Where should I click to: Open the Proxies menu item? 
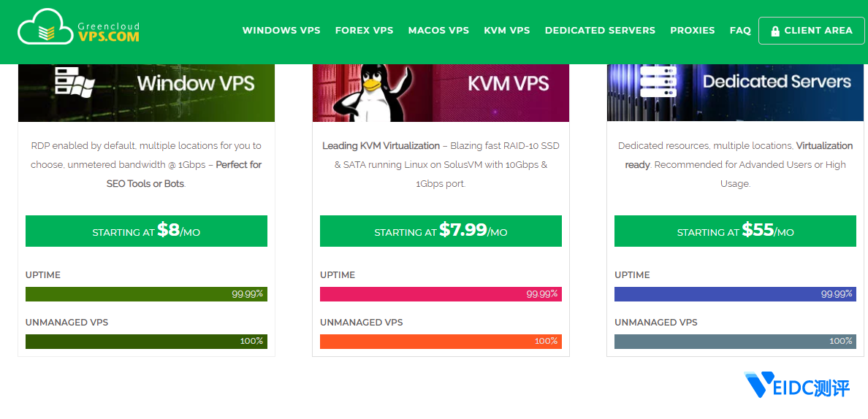[x=693, y=31]
